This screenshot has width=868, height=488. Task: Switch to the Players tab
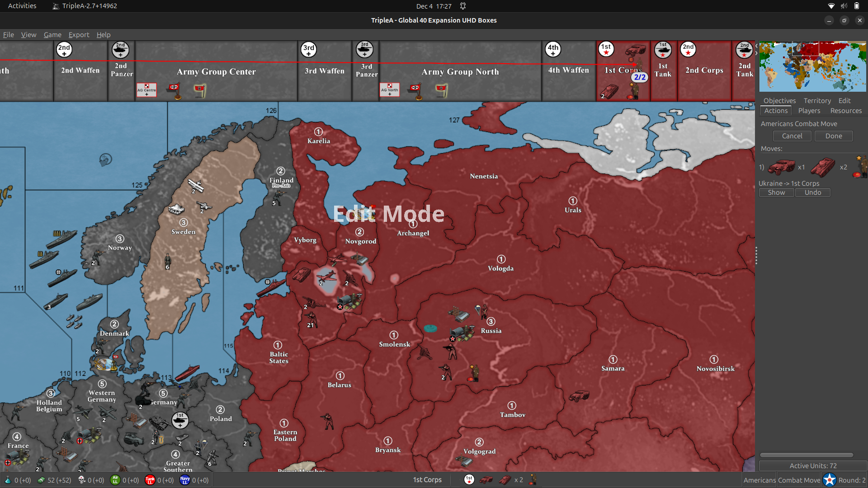pos(809,111)
